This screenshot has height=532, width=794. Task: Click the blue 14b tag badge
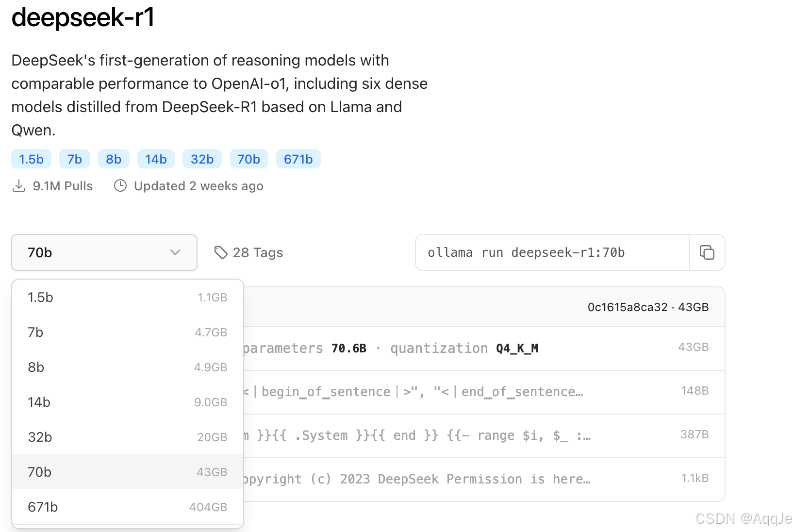pos(156,159)
